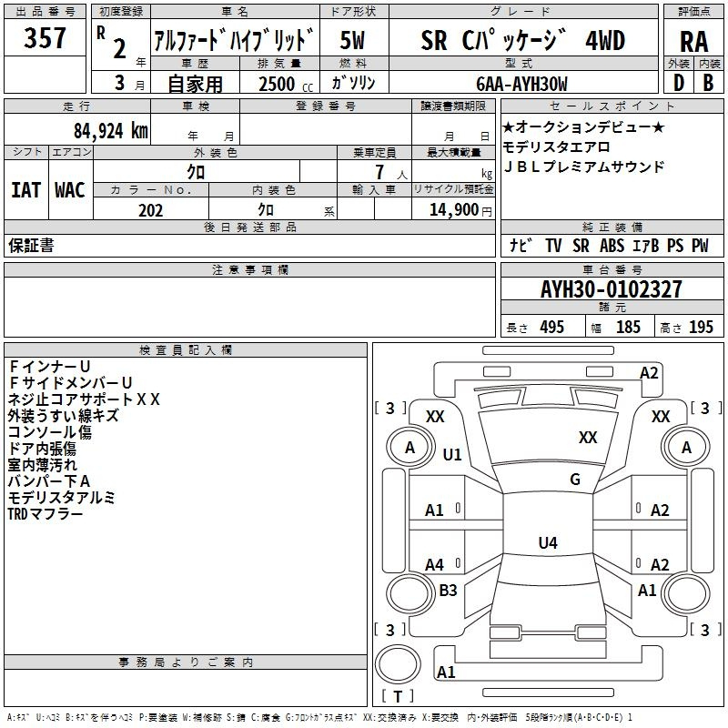Image resolution: width=728 pixels, height=728 pixels.
Task: Select spare tire T symbol
Action: pyautogui.click(x=398, y=696)
